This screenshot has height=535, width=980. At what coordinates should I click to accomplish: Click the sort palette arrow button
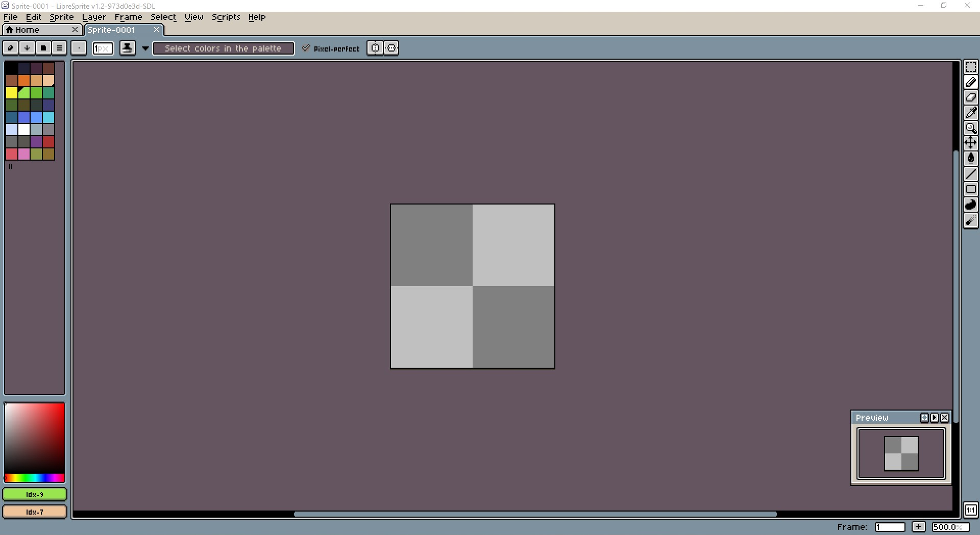(27, 48)
